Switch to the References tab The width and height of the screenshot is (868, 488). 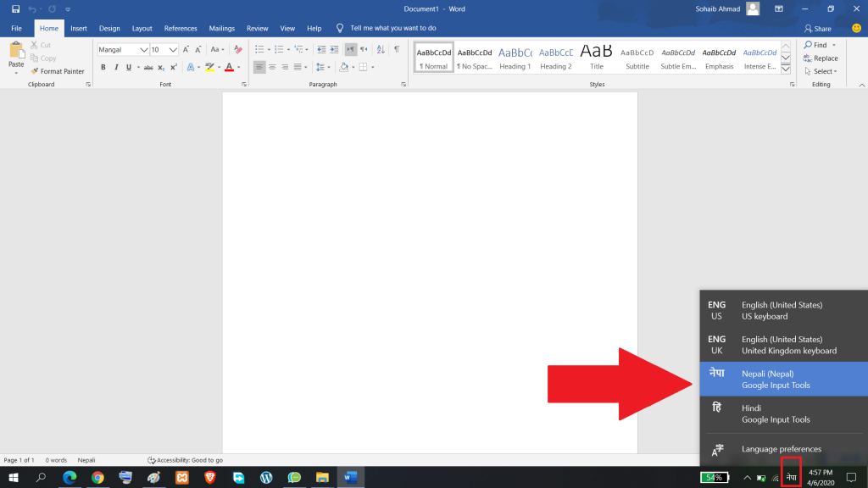[x=181, y=28]
